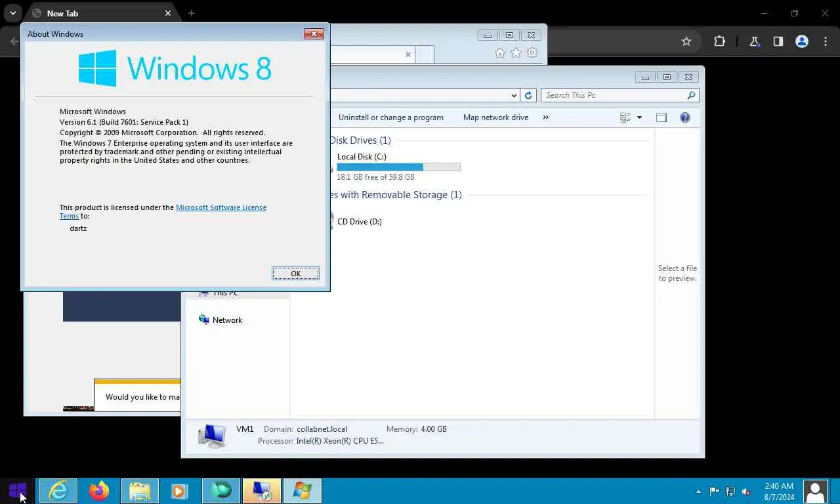Open Chrome three-dot menu
The height and width of the screenshot is (504, 840).
coord(825,41)
